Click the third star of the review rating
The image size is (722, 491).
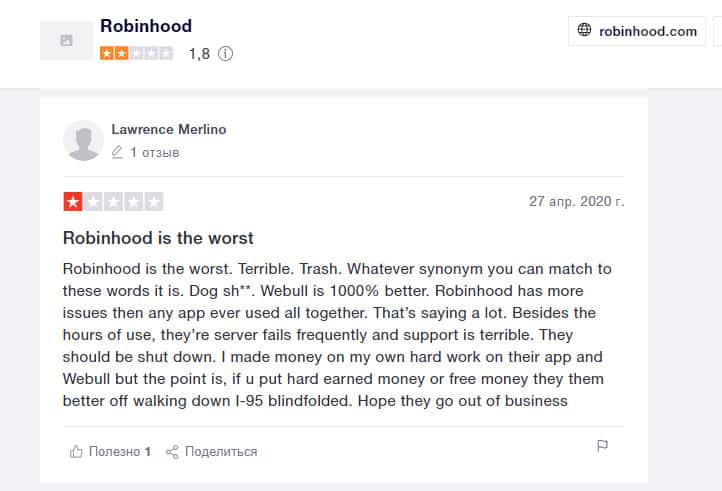pos(113,201)
